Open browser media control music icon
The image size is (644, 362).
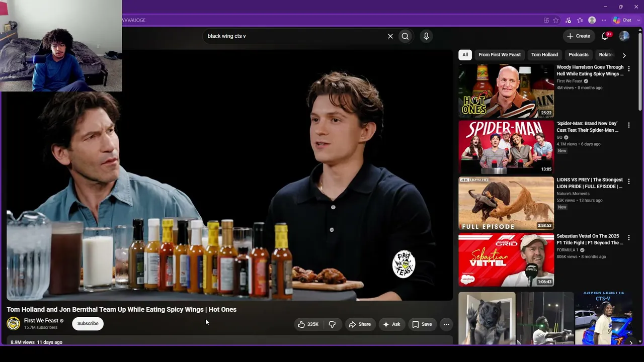pyautogui.click(x=568, y=20)
